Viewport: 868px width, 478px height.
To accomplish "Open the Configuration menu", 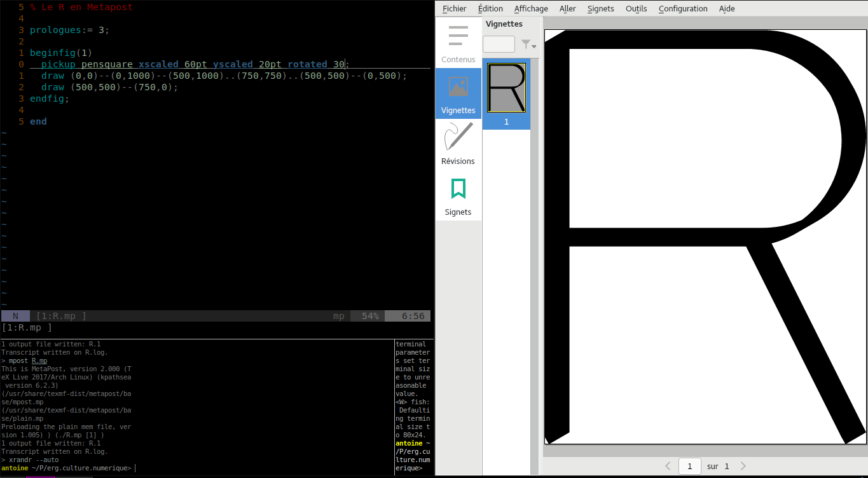I will [x=683, y=9].
